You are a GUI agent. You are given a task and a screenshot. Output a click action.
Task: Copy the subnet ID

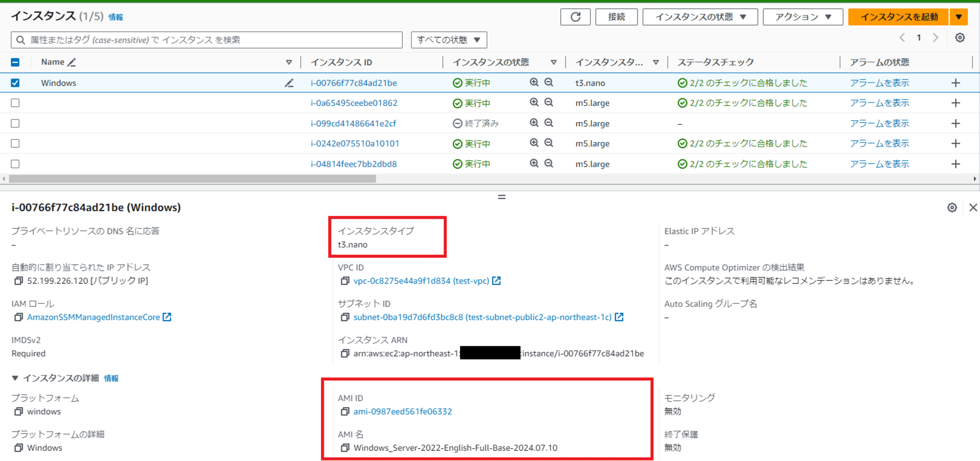(x=345, y=317)
